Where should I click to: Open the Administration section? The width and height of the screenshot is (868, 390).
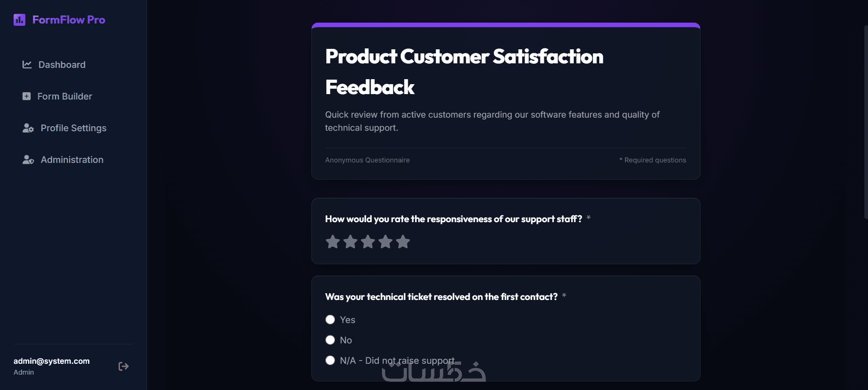click(x=73, y=160)
